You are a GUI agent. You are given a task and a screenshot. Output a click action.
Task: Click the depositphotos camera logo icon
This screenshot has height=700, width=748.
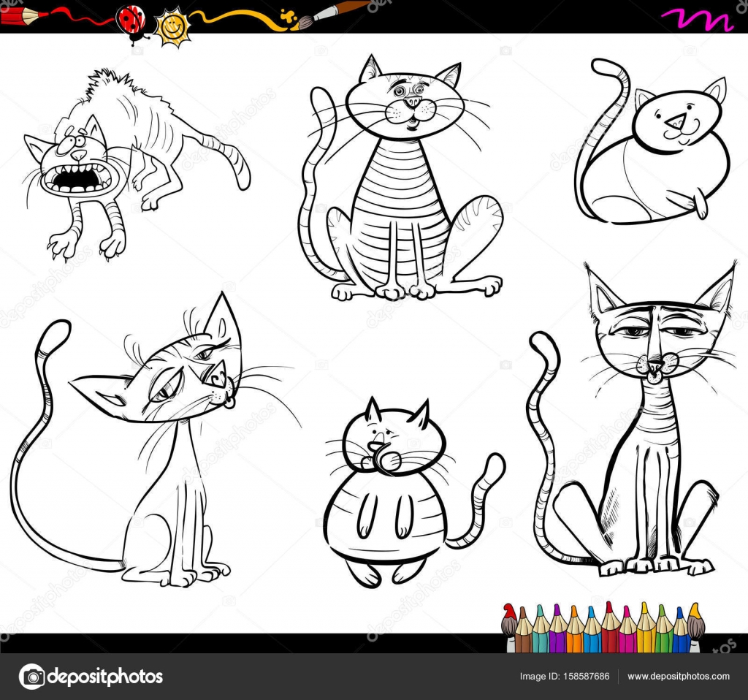click(x=31, y=676)
